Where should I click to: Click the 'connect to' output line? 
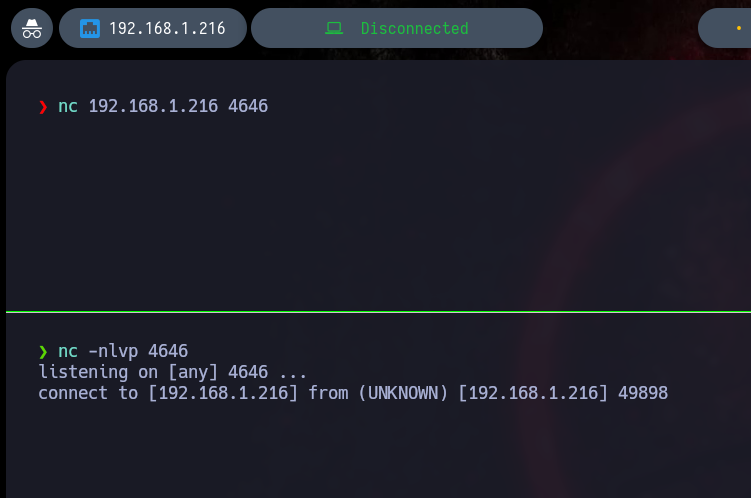pyautogui.click(x=352, y=393)
